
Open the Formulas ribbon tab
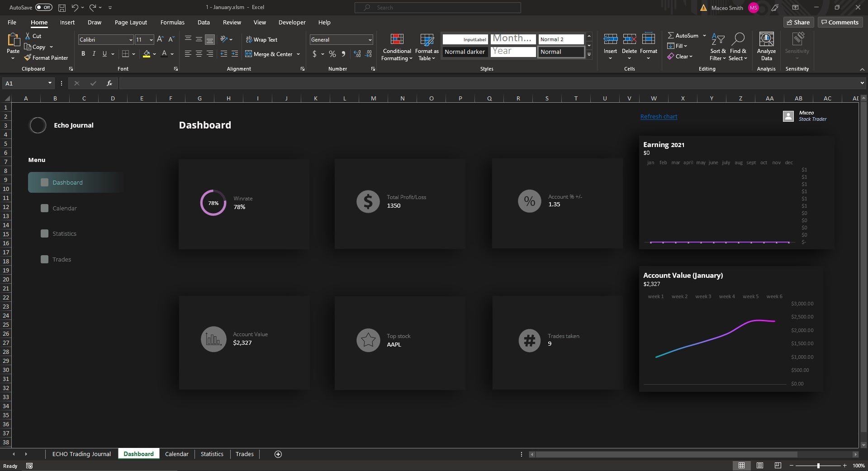pyautogui.click(x=172, y=22)
